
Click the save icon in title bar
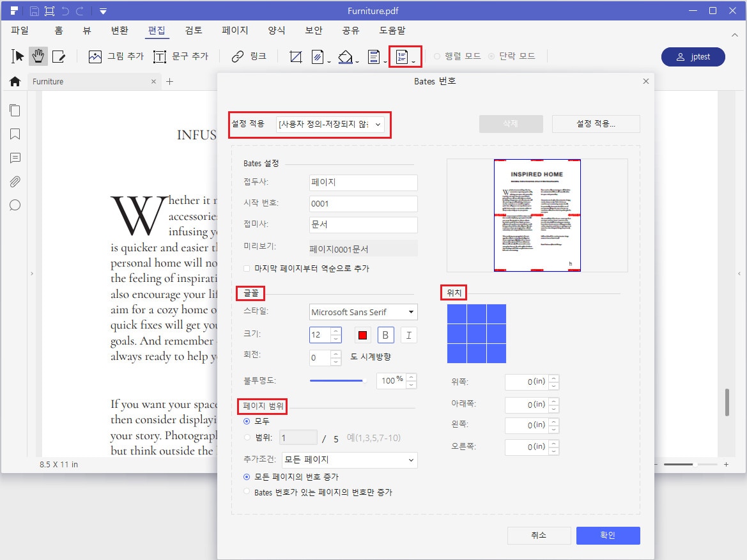[x=35, y=11]
